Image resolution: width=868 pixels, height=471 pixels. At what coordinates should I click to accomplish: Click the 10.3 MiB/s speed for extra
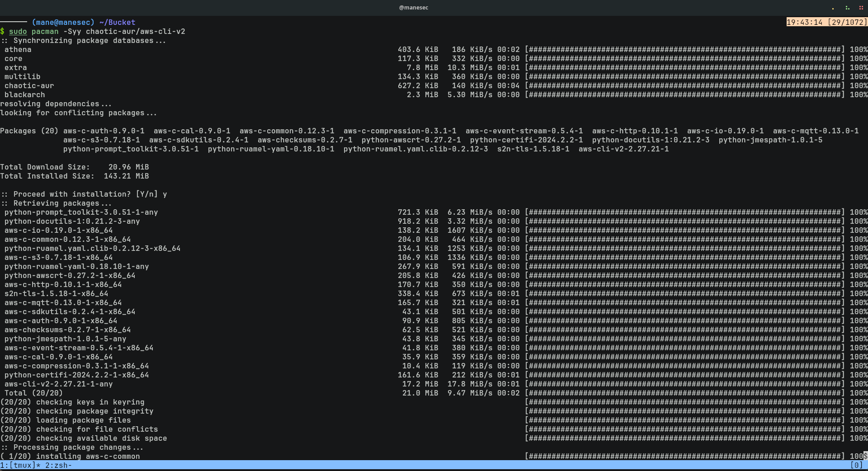pos(470,67)
